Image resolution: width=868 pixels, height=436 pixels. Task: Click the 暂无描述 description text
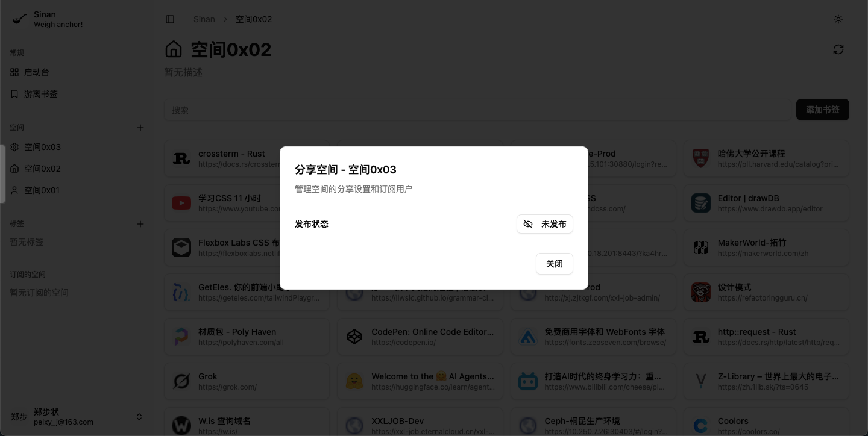point(183,72)
